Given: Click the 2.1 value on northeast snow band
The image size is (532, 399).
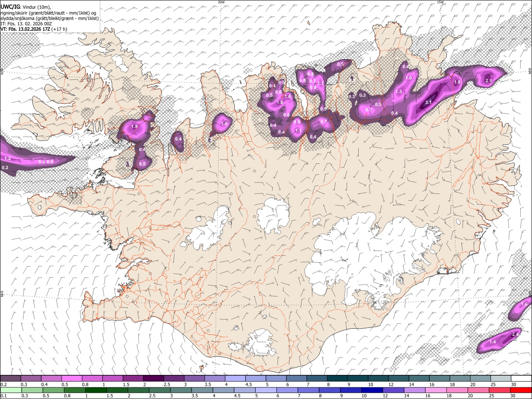Looking at the screenshot, I should (489, 81).
